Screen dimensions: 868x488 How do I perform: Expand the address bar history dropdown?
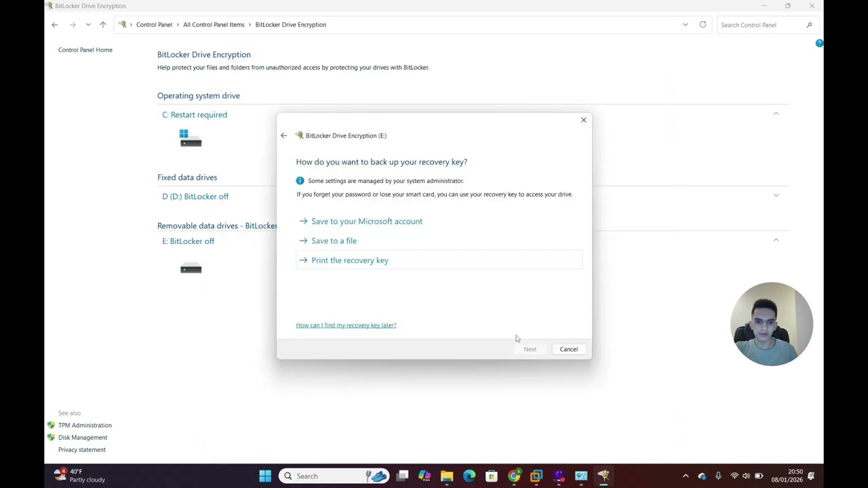click(x=685, y=24)
